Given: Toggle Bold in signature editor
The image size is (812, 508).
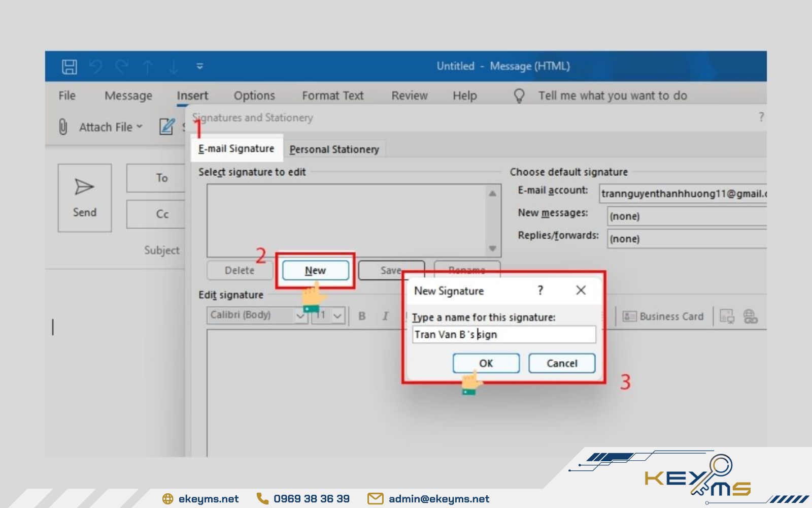Looking at the screenshot, I should [x=362, y=316].
